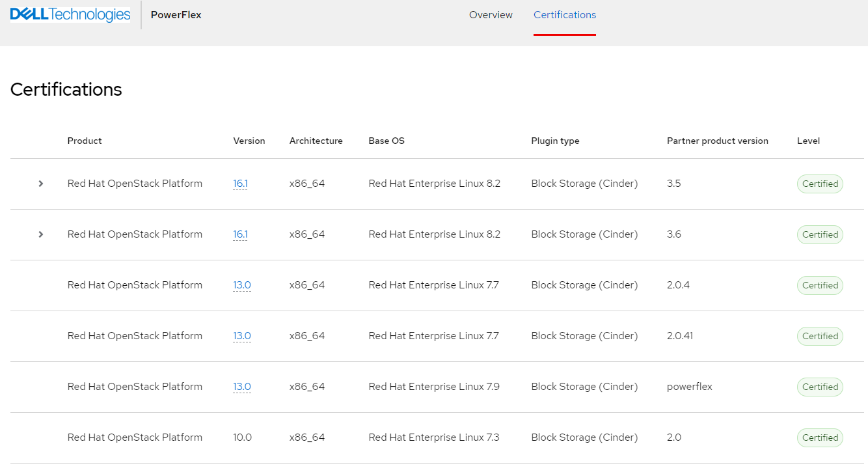Select the Certified badge in the 2.0.41 row
This screenshot has width=868, height=472.
pyautogui.click(x=820, y=336)
